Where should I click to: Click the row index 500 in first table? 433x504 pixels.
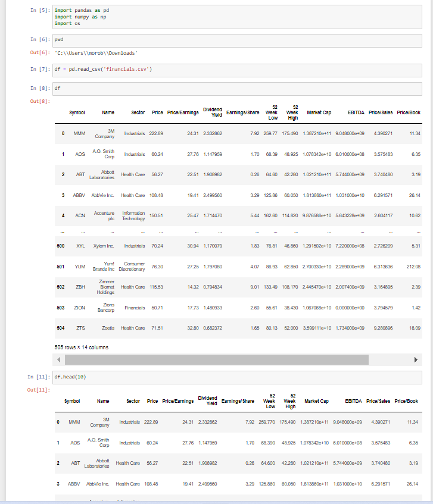61,246
